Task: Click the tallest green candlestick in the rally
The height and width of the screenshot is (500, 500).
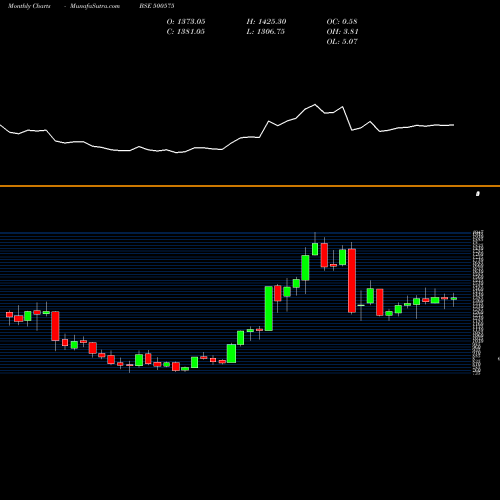Action: [269, 308]
